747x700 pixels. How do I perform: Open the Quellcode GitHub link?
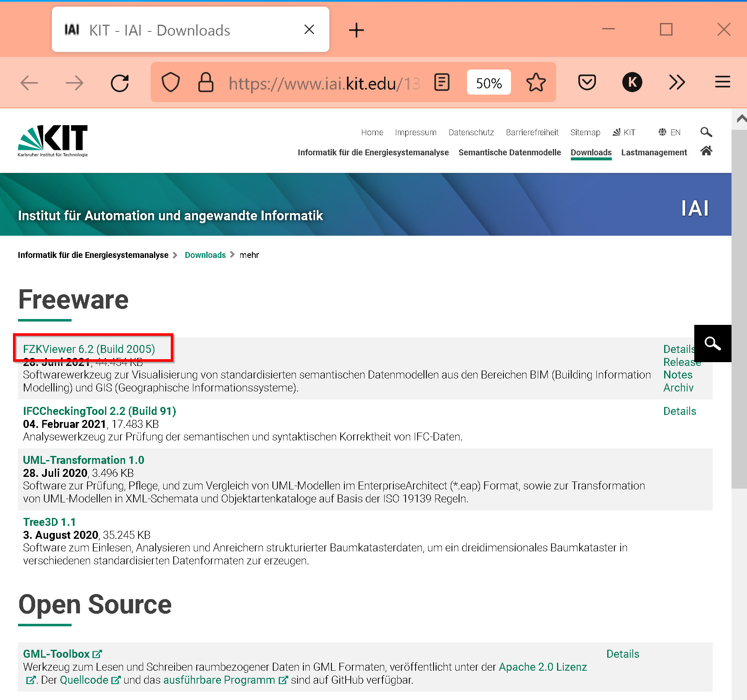pos(90,680)
